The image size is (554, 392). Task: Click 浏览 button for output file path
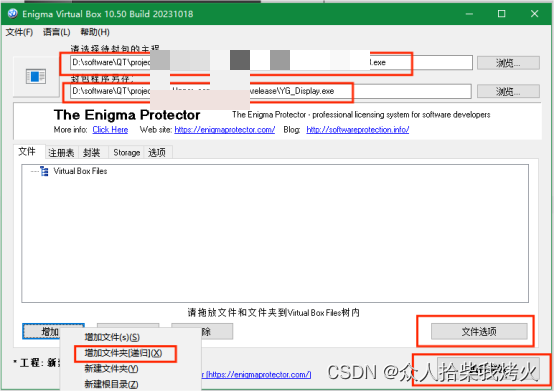tap(508, 92)
